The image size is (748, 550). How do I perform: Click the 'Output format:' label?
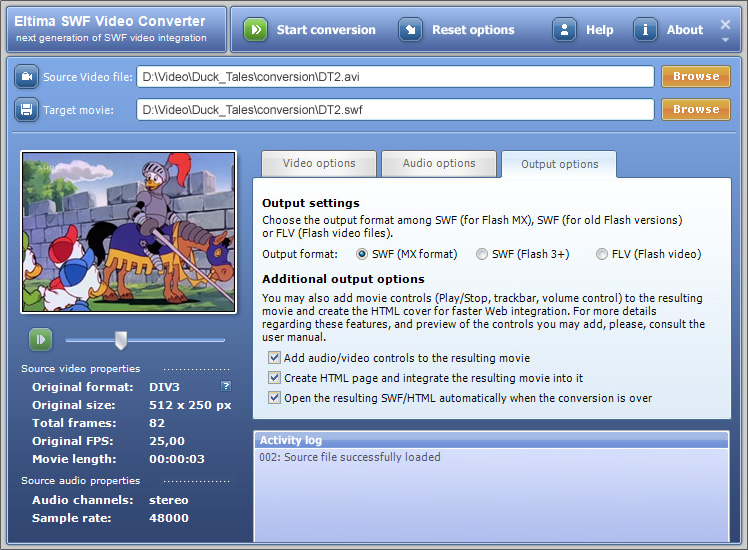(300, 254)
